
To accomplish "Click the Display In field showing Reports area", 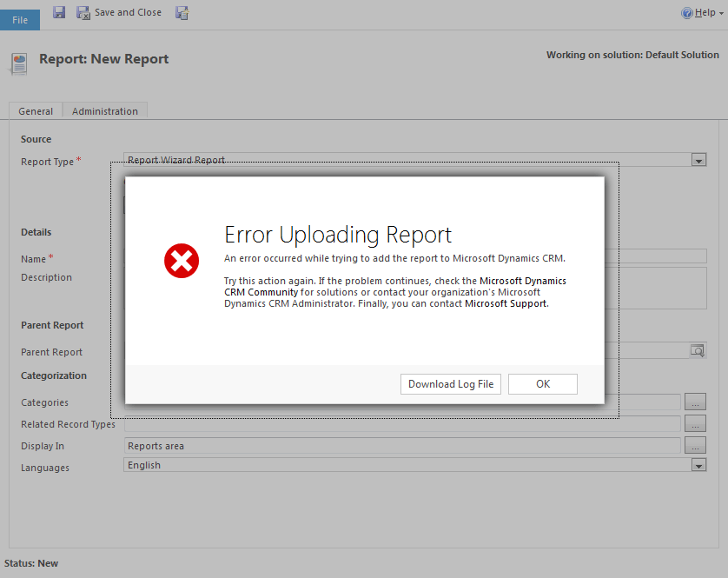I will coord(402,446).
